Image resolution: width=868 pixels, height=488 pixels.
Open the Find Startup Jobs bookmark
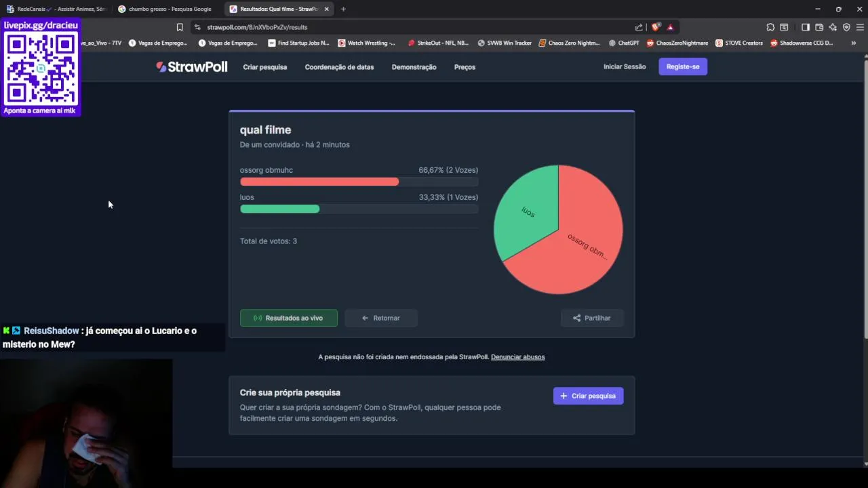coord(298,43)
